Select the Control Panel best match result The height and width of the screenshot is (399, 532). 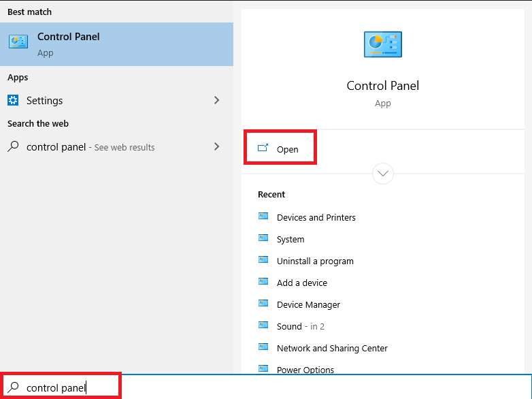116,44
